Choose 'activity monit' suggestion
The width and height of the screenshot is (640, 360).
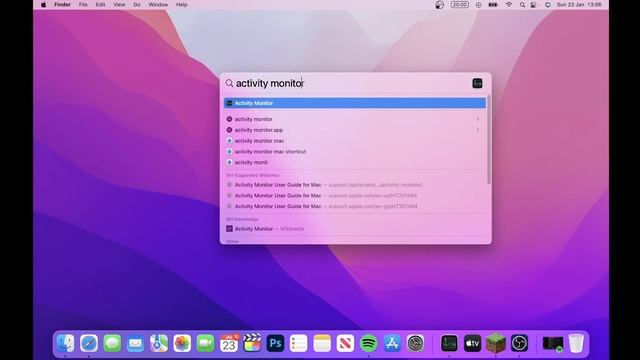tap(355, 162)
